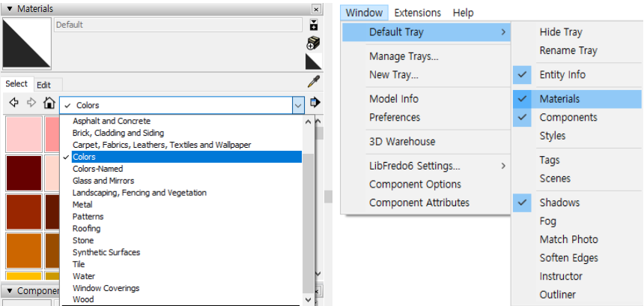
Task: Click the current material preview thumbnail
Action: tap(27, 43)
